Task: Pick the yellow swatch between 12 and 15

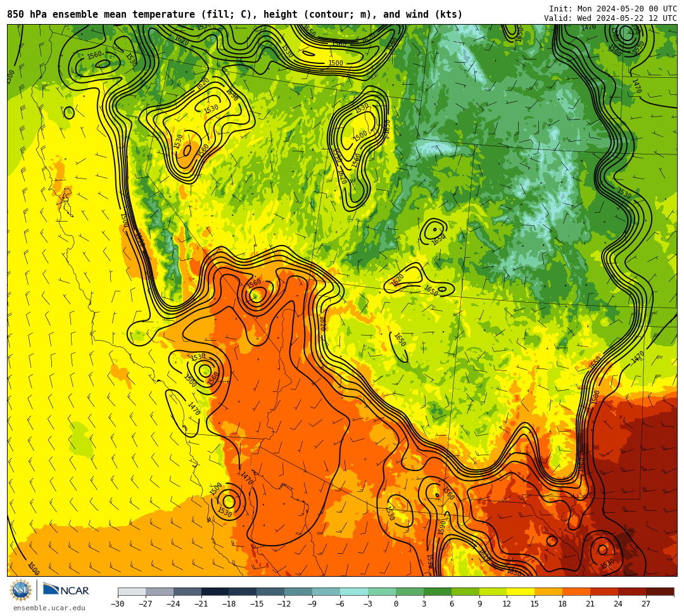Action: (x=521, y=591)
